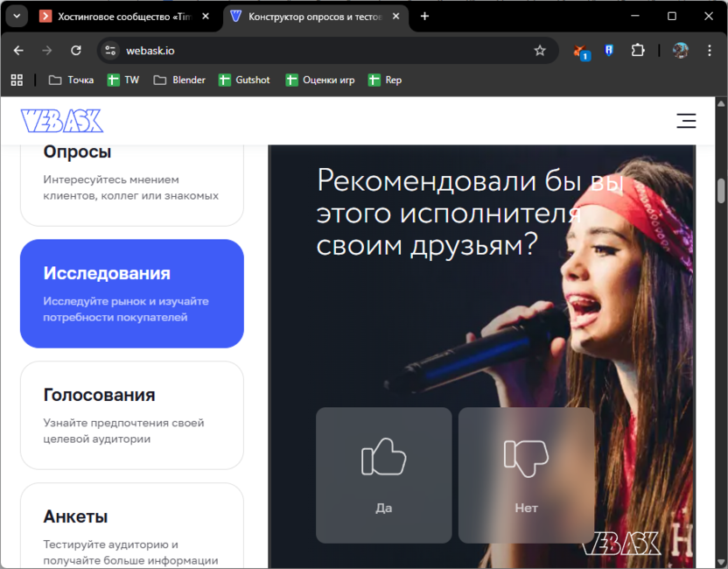Open the «Анкеты» card

(131, 525)
